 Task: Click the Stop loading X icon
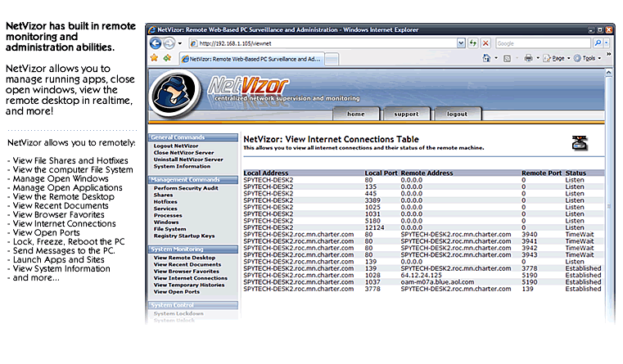point(485,43)
